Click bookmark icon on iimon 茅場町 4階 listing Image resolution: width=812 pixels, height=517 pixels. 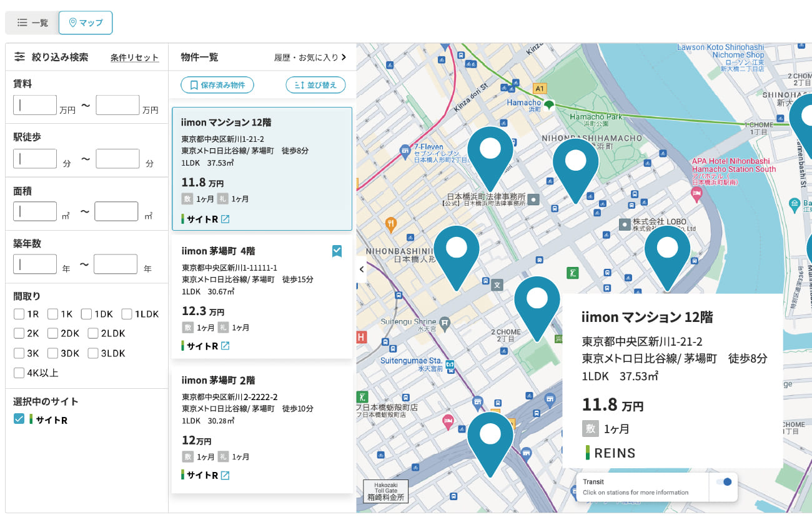point(337,251)
